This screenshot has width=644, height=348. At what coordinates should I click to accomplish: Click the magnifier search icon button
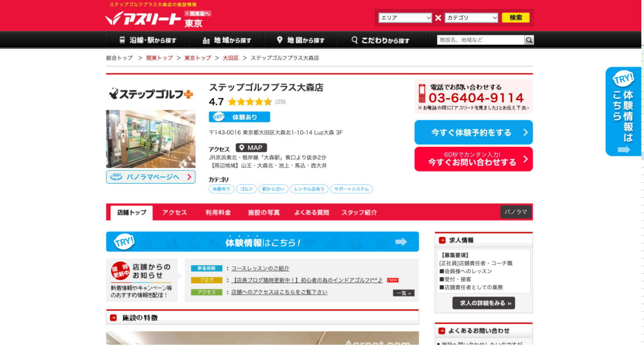point(529,40)
